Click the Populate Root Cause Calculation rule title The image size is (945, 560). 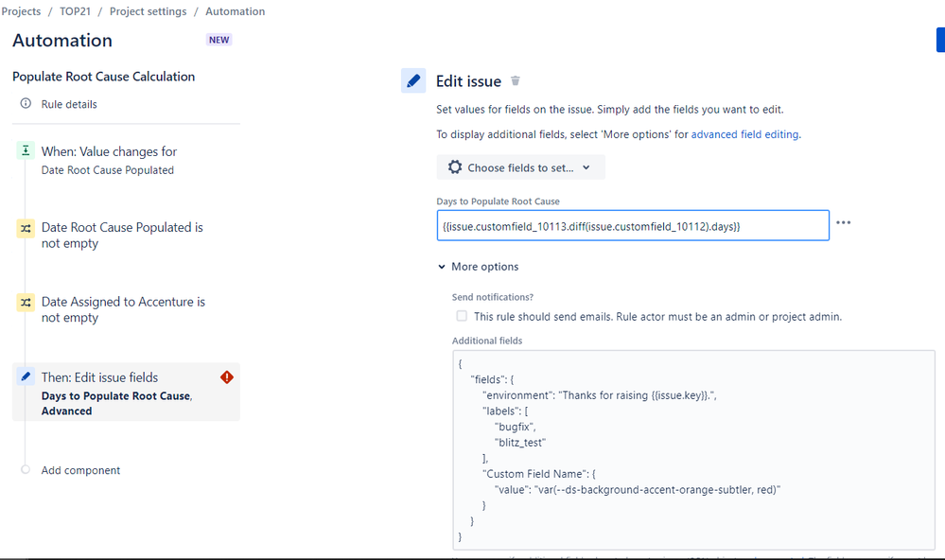click(104, 77)
